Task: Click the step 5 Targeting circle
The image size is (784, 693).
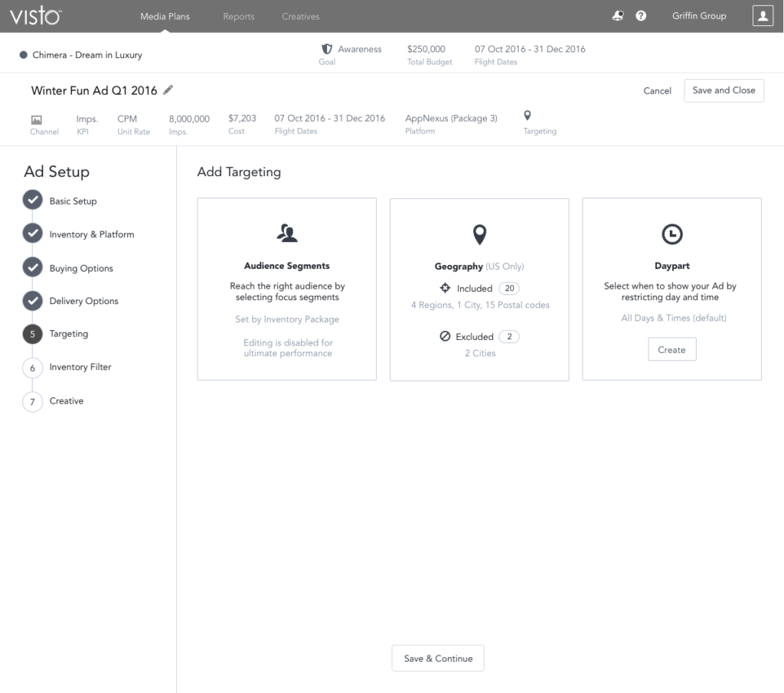Action: 32,334
